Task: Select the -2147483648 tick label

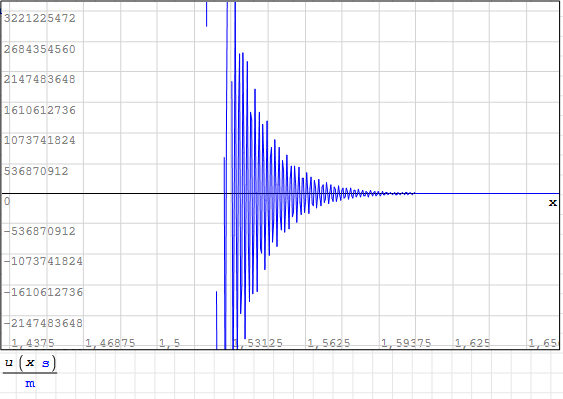Action: point(43,323)
